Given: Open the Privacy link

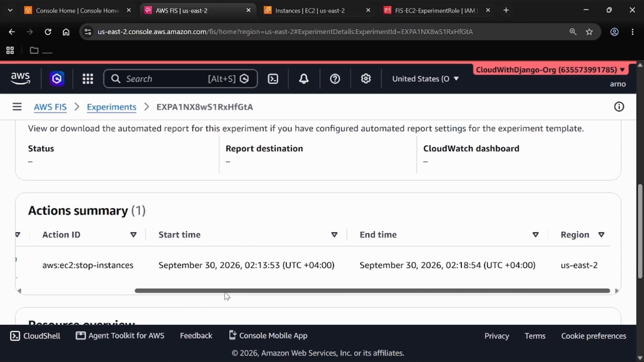Looking at the screenshot, I should click(x=496, y=336).
